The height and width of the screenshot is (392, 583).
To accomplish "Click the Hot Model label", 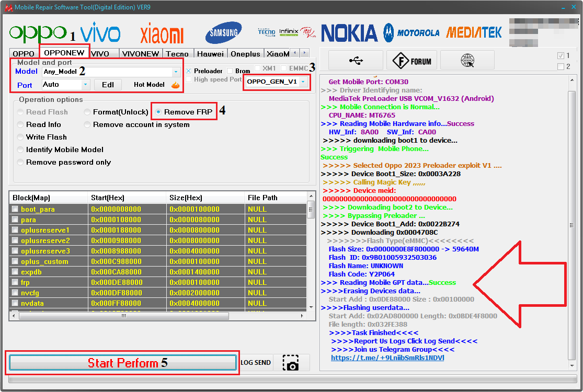I will [x=149, y=85].
